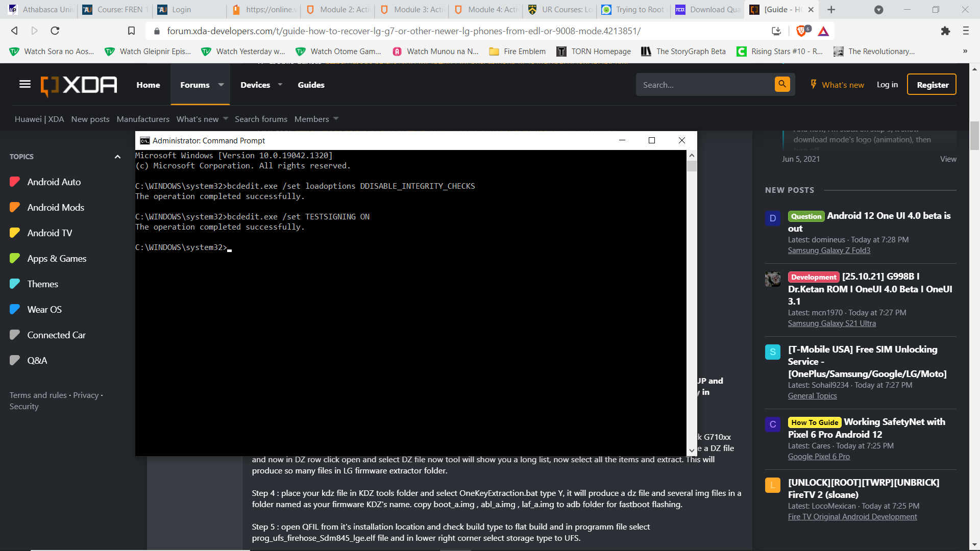Viewport: 980px width, 551px height.
Task: Open the Apps & Games topic
Action: coord(57,259)
